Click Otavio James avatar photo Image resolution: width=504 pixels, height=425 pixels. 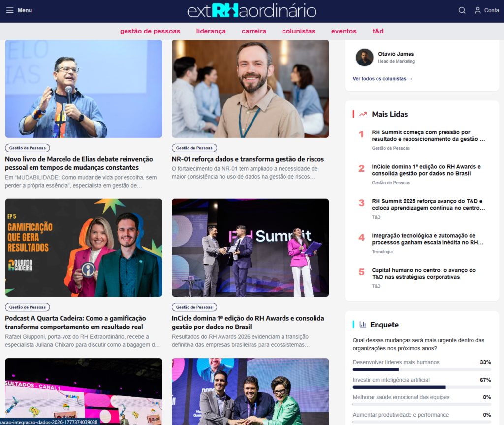365,57
